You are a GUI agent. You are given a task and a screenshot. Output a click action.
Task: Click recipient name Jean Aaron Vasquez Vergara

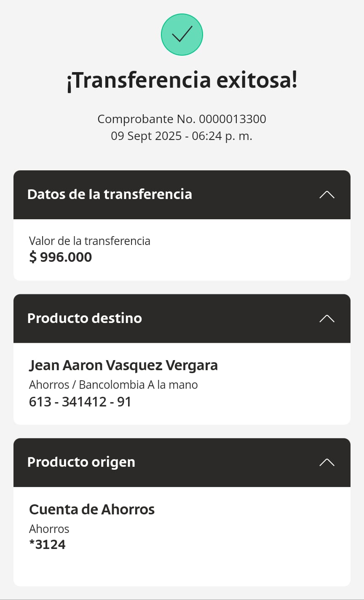tap(123, 365)
